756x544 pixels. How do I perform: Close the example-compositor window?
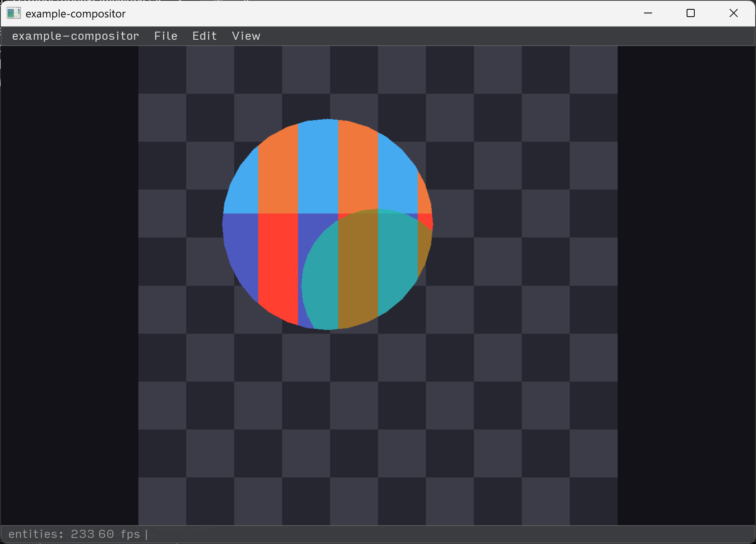(x=734, y=13)
